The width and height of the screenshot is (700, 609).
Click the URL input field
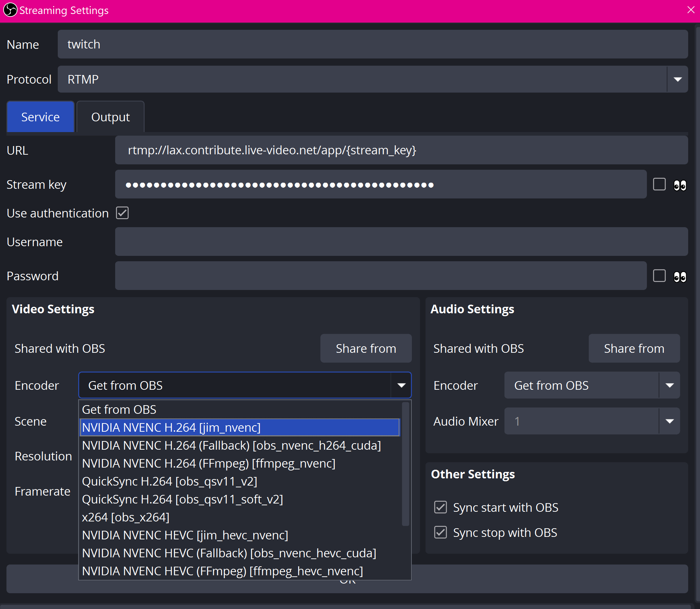[401, 150]
